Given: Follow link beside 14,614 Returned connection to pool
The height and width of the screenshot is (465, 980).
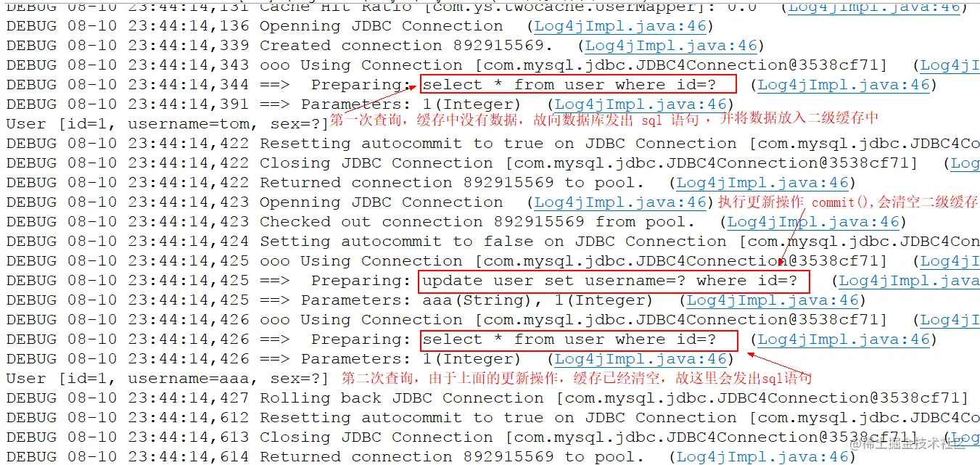Looking at the screenshot, I should tap(762, 457).
